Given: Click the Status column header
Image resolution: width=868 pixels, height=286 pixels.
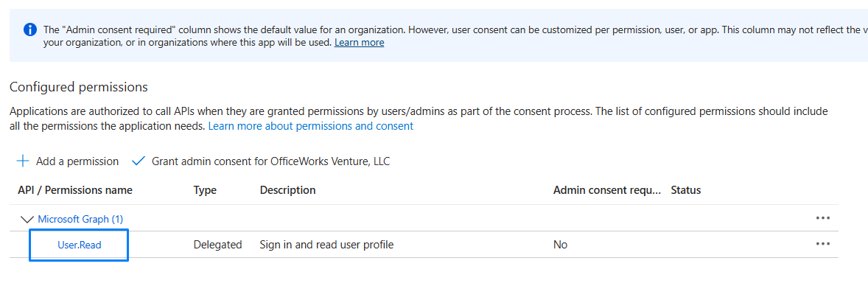Looking at the screenshot, I should click(x=686, y=190).
